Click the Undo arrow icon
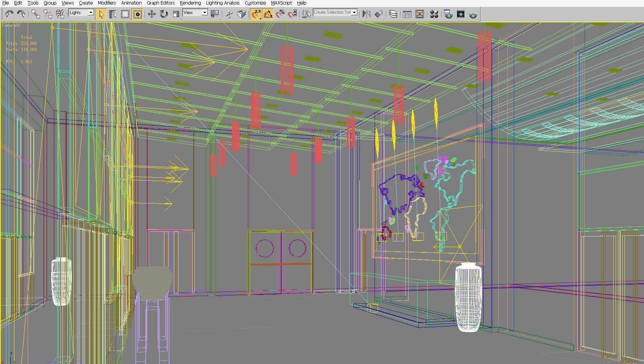Screen dimensions: 644x364 click(x=9, y=14)
